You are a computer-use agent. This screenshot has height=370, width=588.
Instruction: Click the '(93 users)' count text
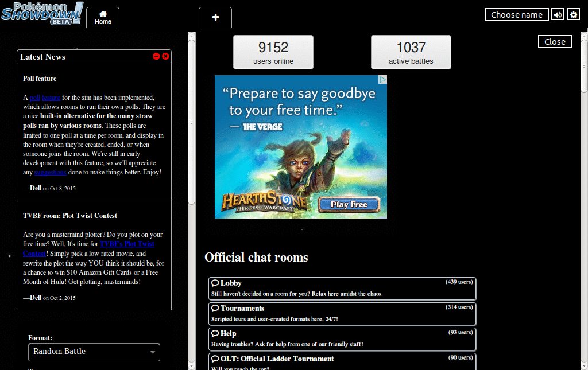[x=461, y=332]
